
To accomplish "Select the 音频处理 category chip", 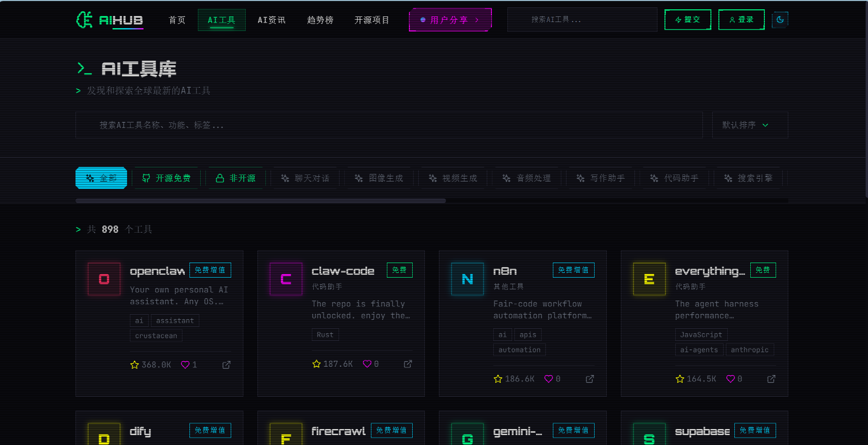I will click(x=527, y=178).
